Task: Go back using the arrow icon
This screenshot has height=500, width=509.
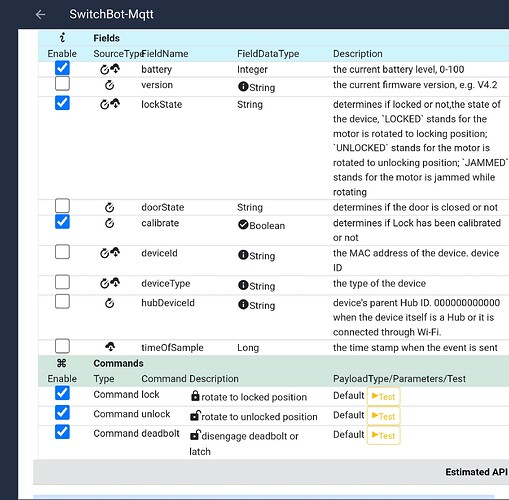Action: coord(40,14)
